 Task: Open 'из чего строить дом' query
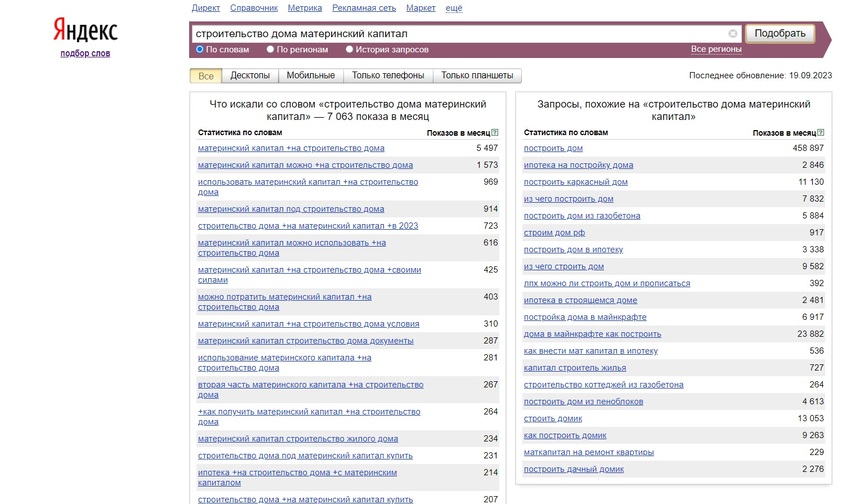click(x=564, y=266)
